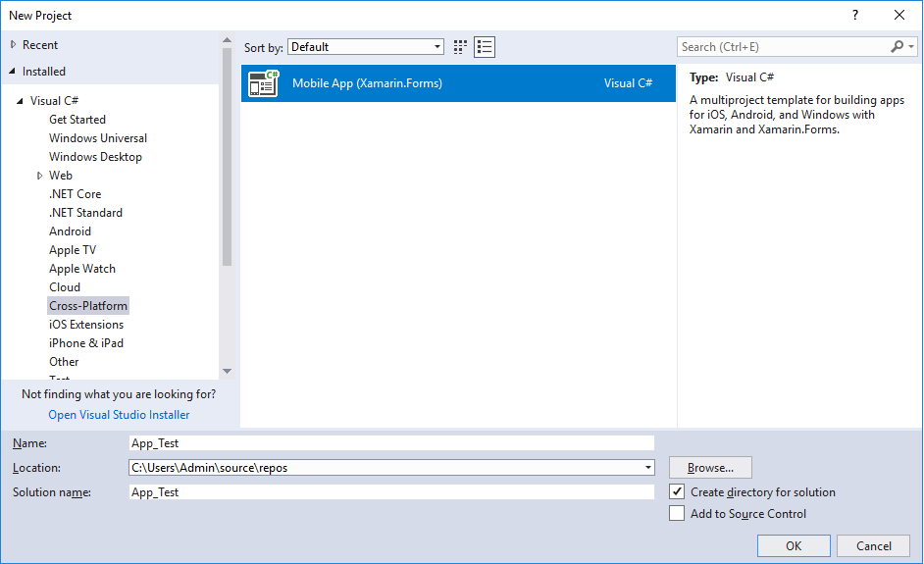This screenshot has width=924, height=564.
Task: Open the Sort by dropdown
Action: click(366, 47)
